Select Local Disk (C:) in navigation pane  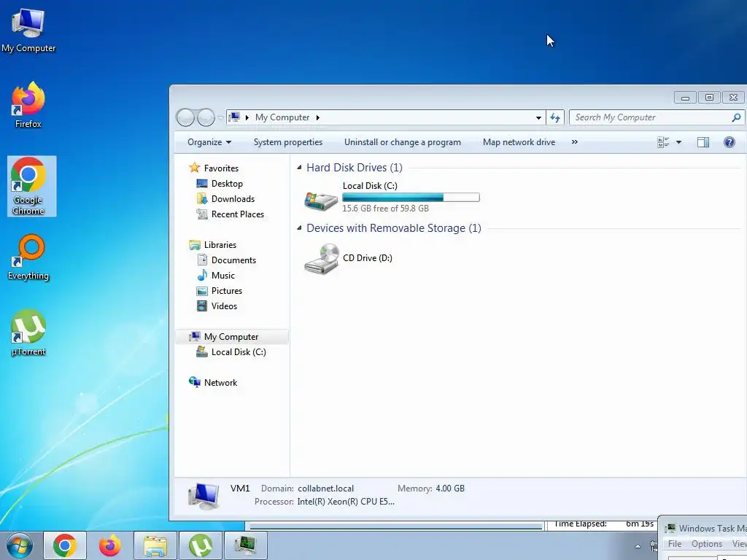(x=239, y=352)
